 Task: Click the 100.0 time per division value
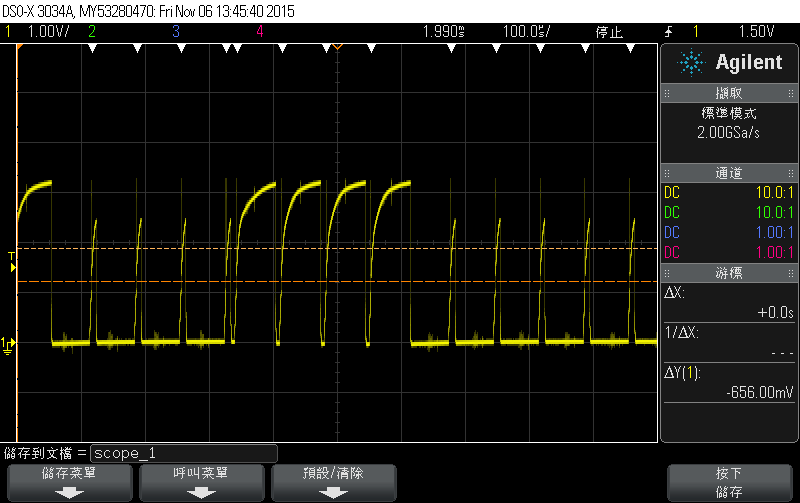pyautogui.click(x=527, y=32)
